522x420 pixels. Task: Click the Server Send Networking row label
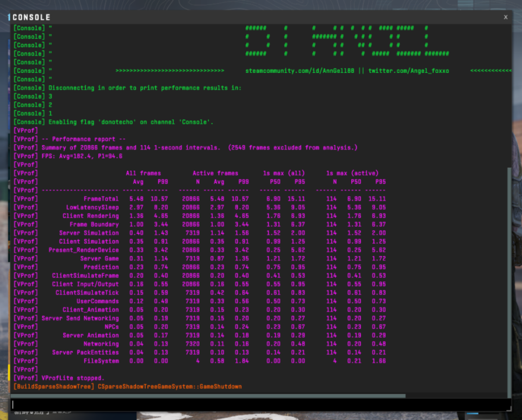tap(80, 318)
